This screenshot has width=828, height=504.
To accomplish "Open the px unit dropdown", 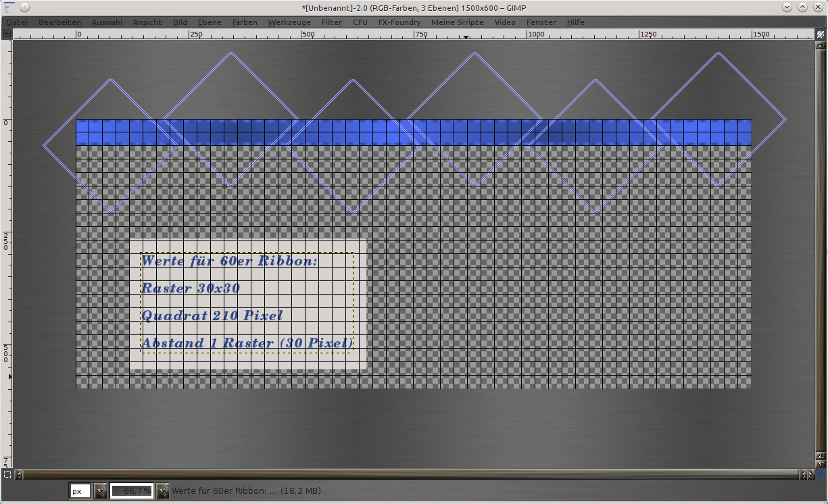I will [x=100, y=491].
